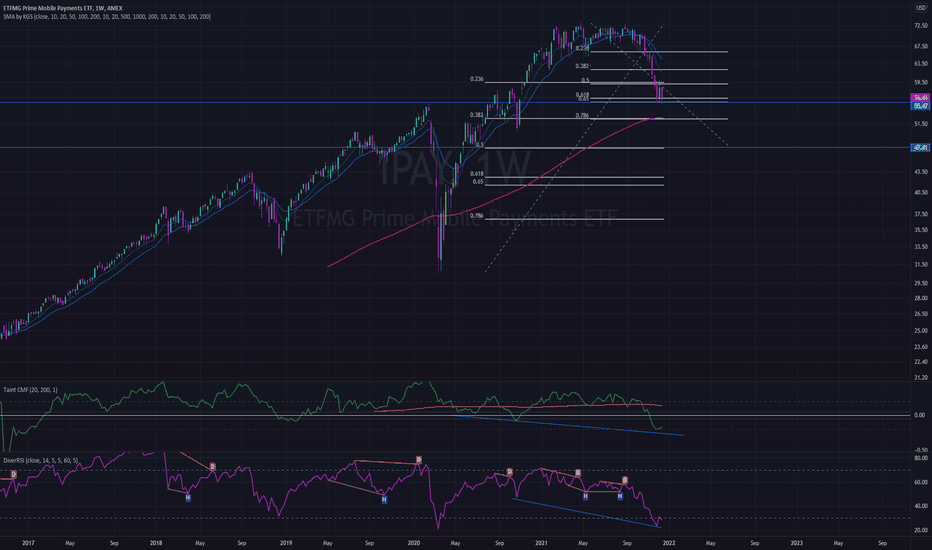Click the -0.50 CMF pane axis label
932x550 pixels.
coord(921,450)
